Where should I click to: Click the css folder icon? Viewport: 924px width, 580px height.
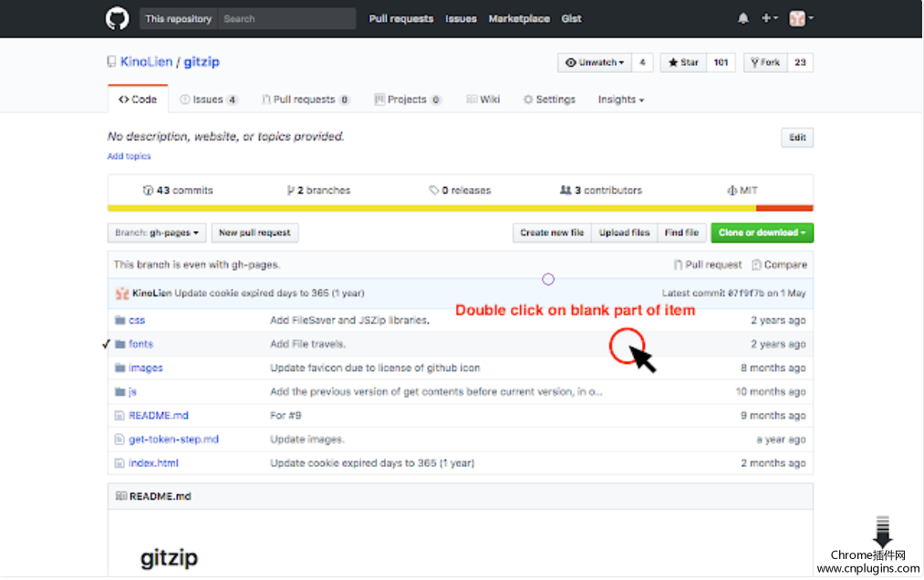[119, 321]
